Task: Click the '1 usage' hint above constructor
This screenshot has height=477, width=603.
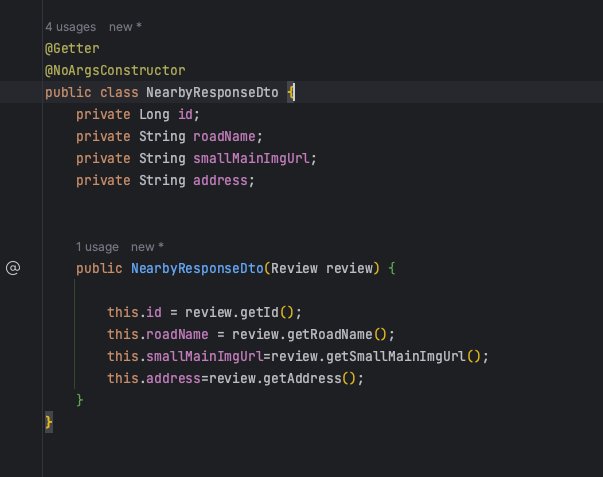Action: 97,247
